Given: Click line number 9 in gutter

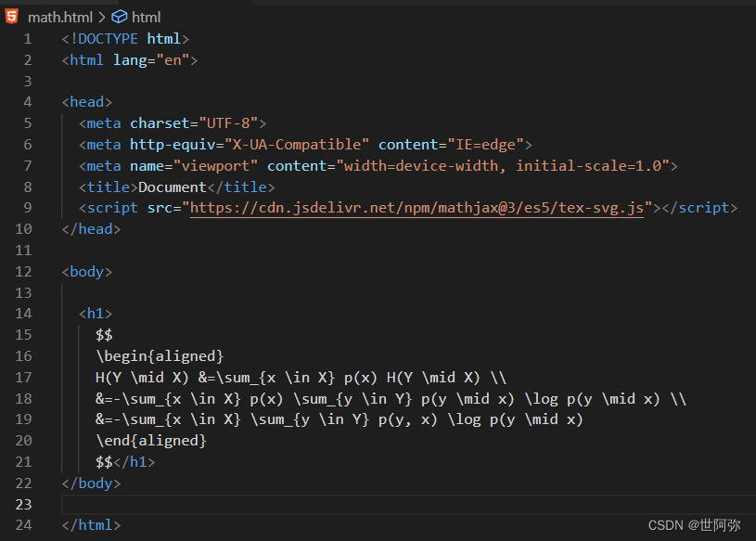Looking at the screenshot, I should 28,208.
